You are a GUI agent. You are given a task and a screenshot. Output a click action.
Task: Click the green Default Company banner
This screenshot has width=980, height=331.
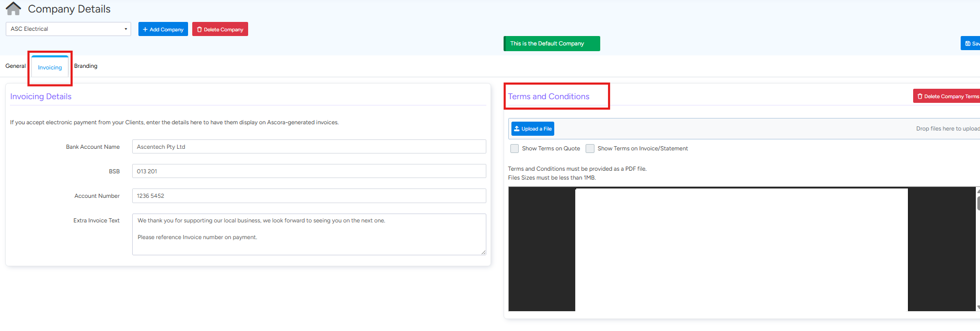tap(551, 44)
